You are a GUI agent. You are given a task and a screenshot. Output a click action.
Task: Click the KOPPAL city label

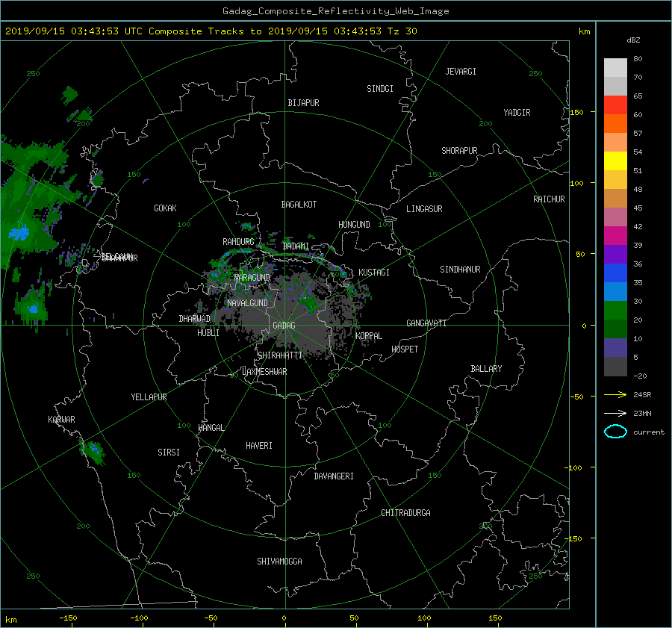[x=369, y=335]
